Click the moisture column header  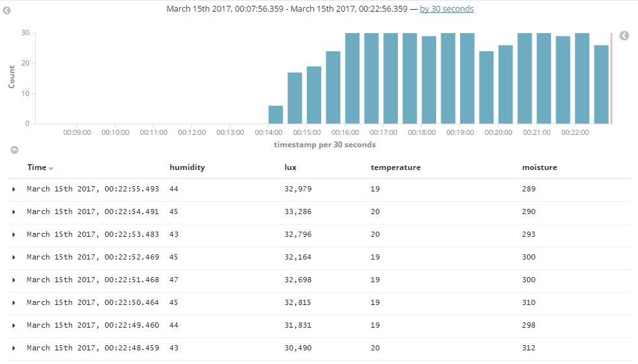tap(539, 167)
